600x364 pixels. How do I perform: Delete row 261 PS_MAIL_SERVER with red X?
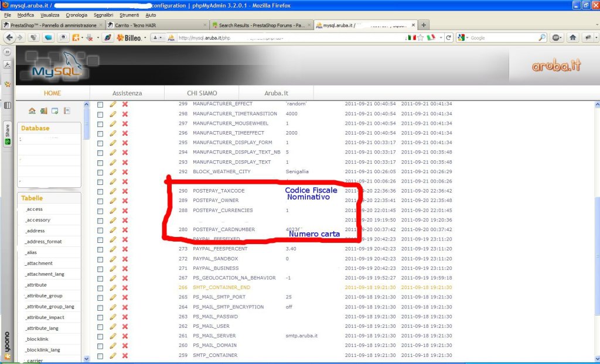click(x=125, y=336)
